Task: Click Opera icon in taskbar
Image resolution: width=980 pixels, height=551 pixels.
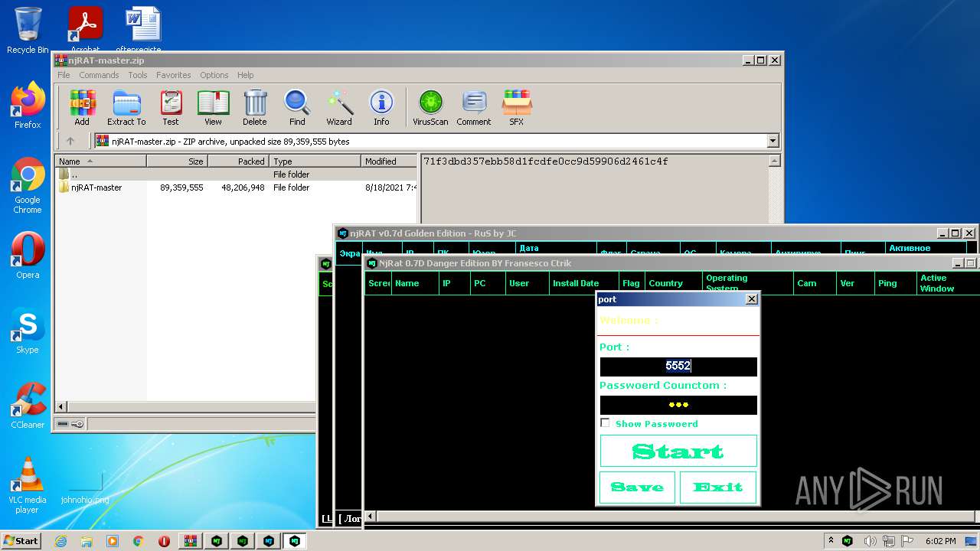Action: pyautogui.click(x=164, y=541)
